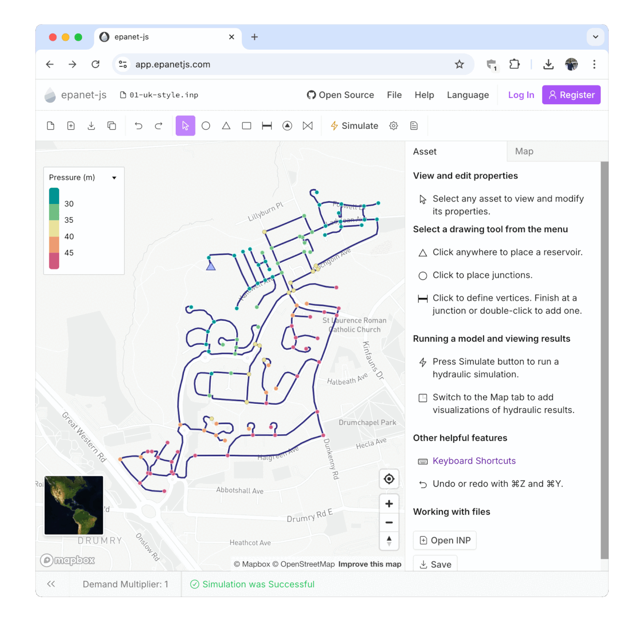The height and width of the screenshot is (644, 644).
Task: Click the toolbar save download icon
Action: tap(91, 126)
